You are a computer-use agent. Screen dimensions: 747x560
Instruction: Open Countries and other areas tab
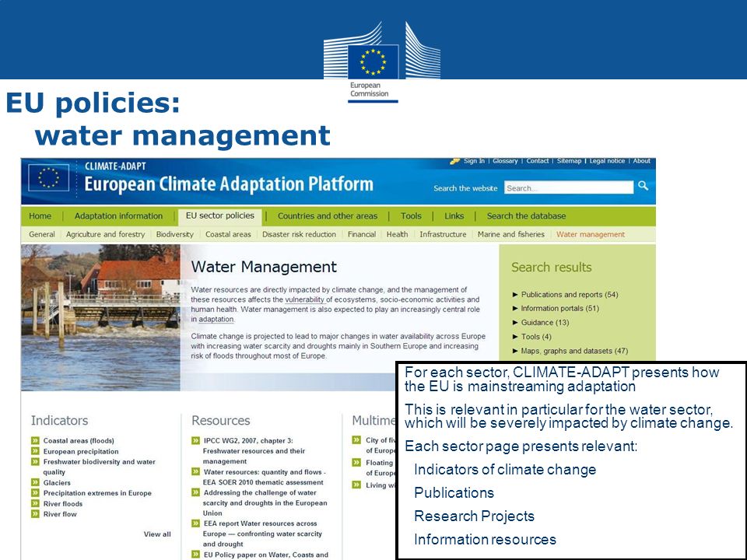328,216
